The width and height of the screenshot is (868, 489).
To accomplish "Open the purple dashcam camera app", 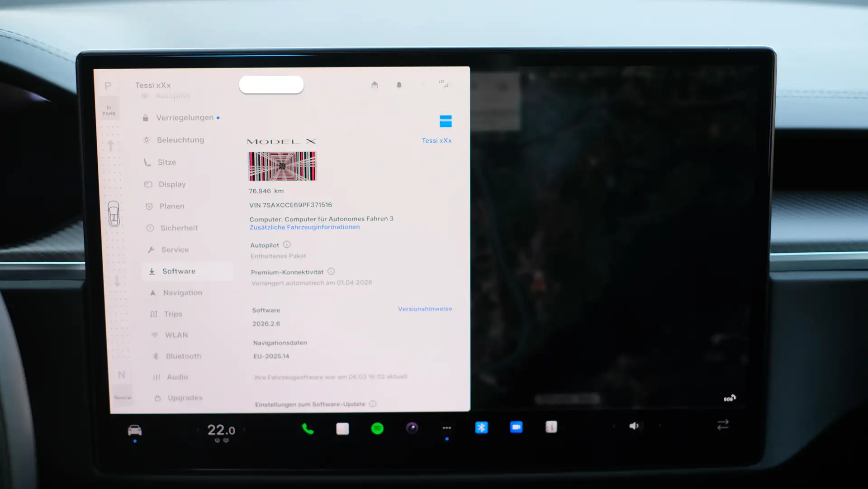I will (x=412, y=428).
